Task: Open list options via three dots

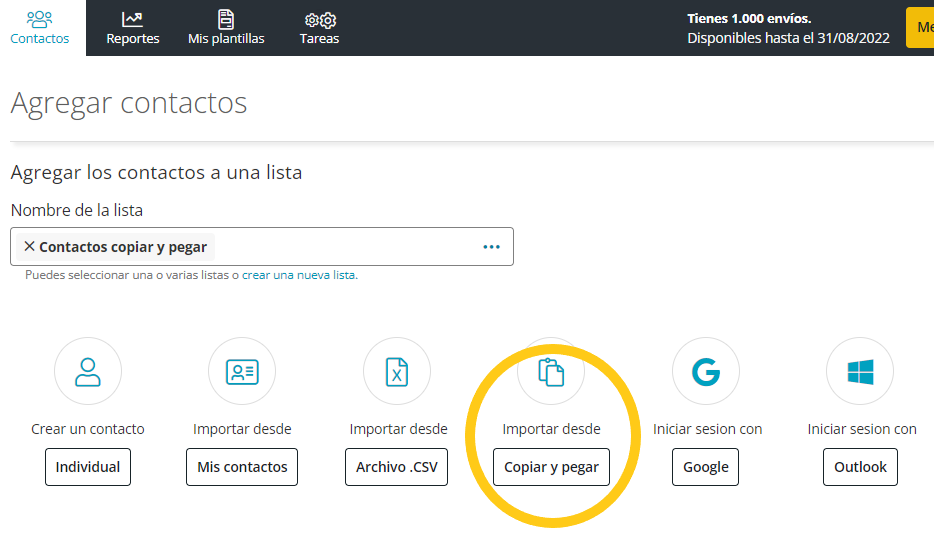Action: (491, 247)
